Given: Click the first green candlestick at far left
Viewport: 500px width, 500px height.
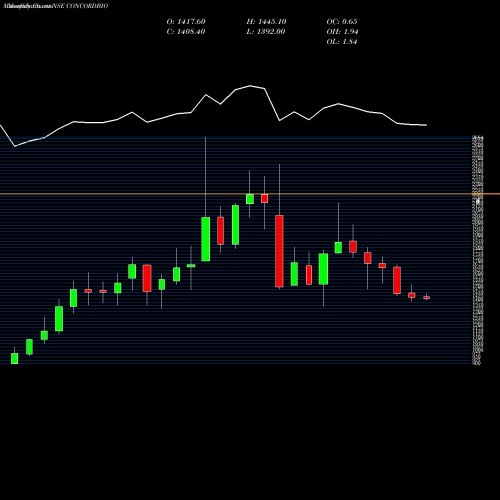Looking at the screenshot, I should point(14,358).
